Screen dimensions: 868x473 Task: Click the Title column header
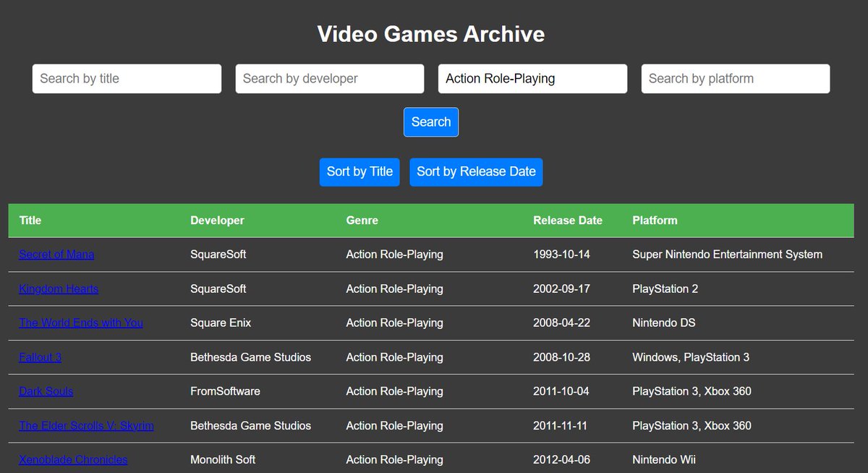tap(30, 221)
